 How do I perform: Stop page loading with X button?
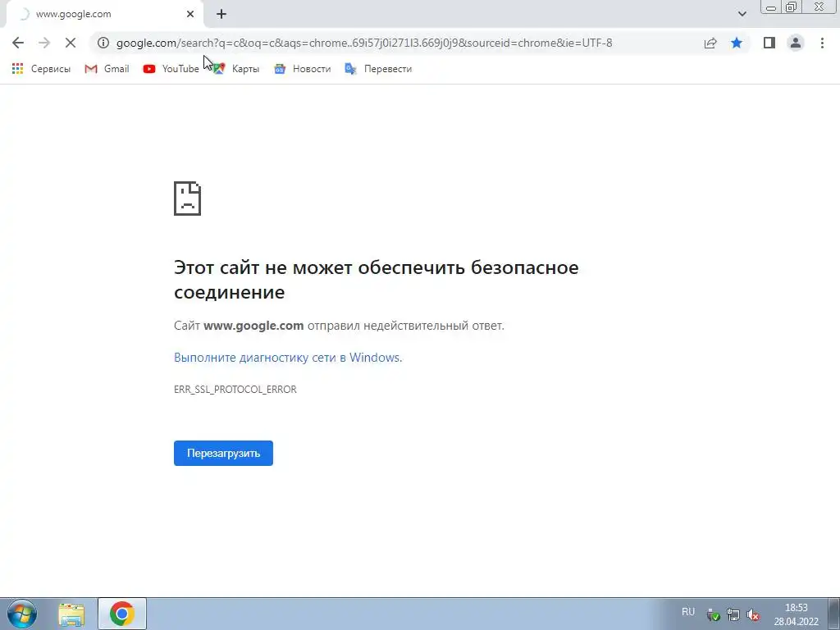(x=71, y=43)
